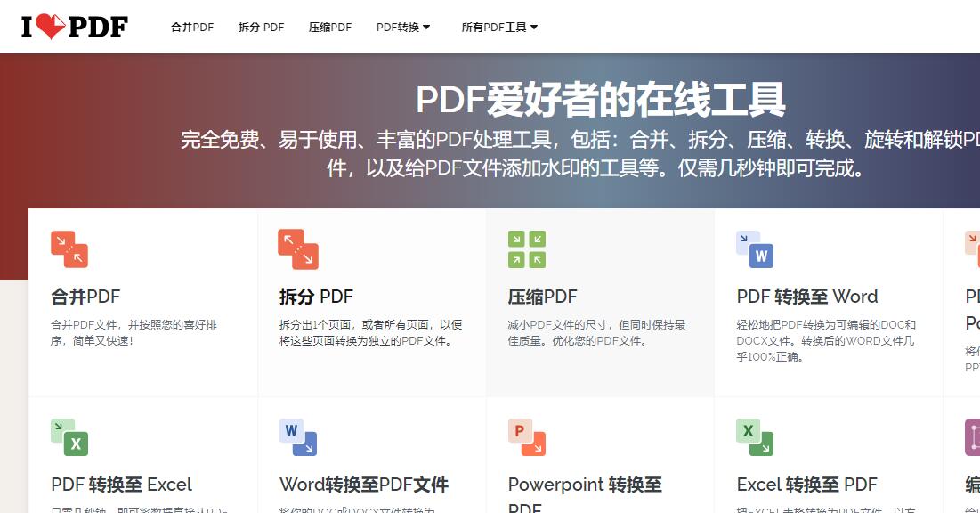Click the headline PDF爱好者的在线工具
This screenshot has width=980, height=513.
coord(601,100)
